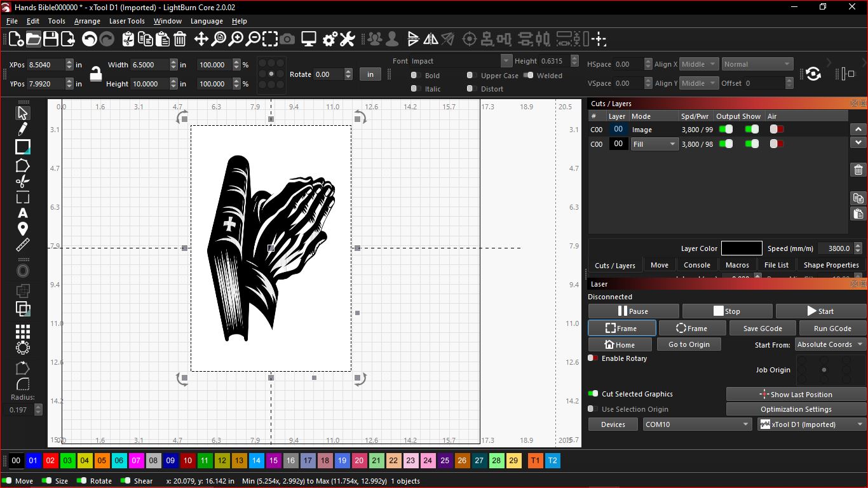The width and height of the screenshot is (868, 488).
Task: Open the camera capture tool
Action: [288, 39]
